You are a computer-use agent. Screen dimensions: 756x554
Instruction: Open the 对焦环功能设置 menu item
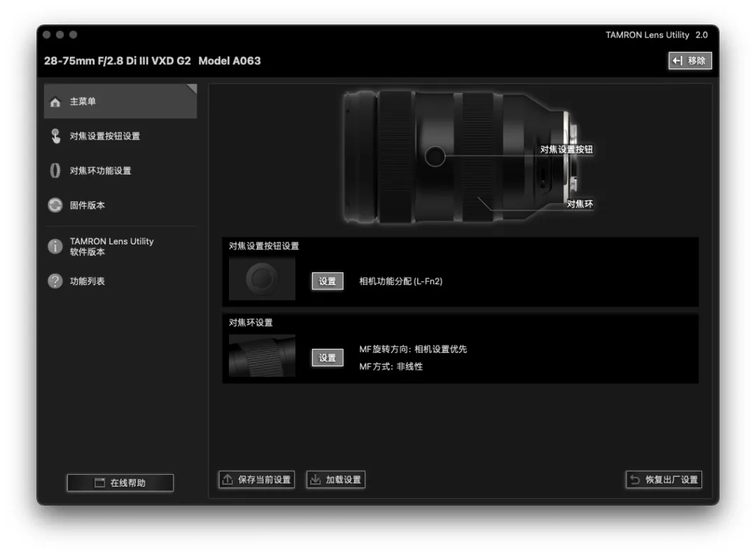coord(101,171)
